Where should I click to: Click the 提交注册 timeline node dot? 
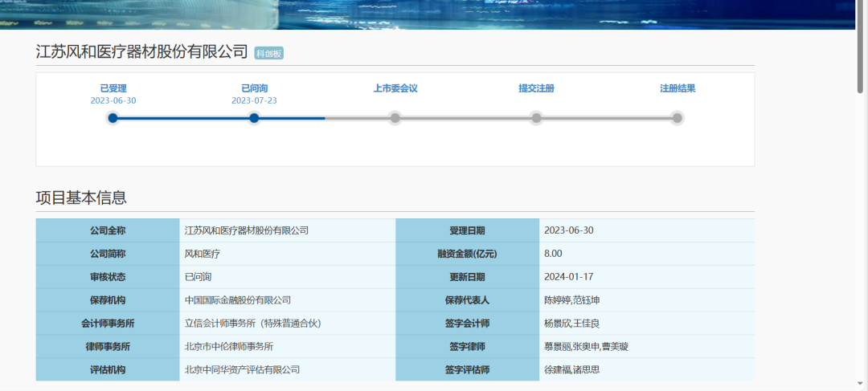536,118
